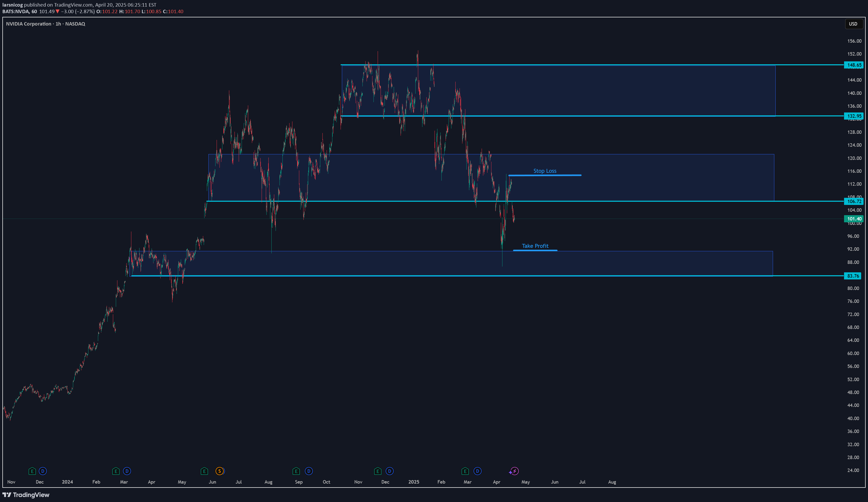Viewport: 868px width, 502px height.
Task: Select the dividend "D" marker near March 2024
Action: pos(127,471)
